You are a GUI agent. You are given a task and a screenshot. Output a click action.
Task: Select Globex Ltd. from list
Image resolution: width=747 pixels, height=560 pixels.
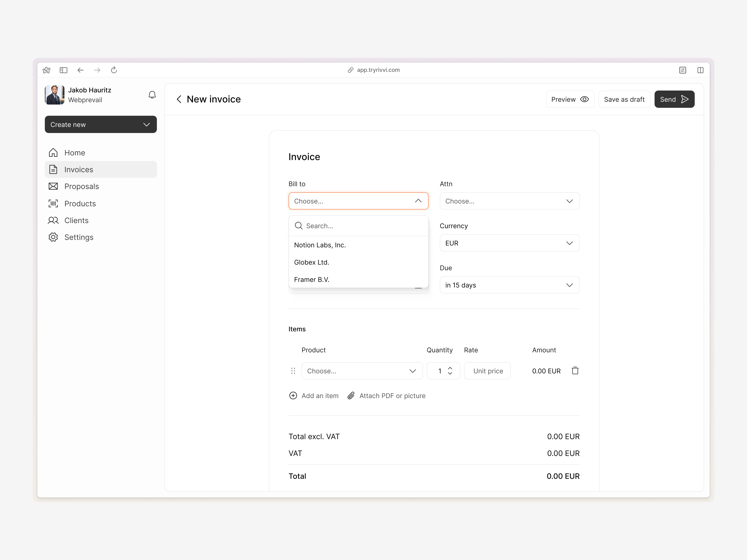point(358,262)
